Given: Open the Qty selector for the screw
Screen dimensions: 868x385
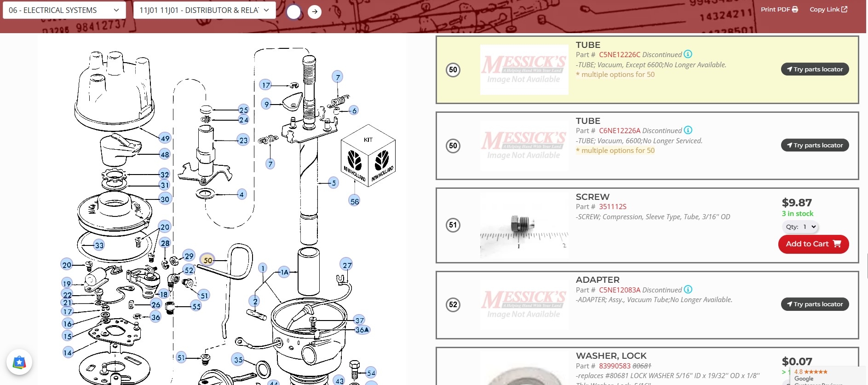Looking at the screenshot, I should click(x=800, y=227).
